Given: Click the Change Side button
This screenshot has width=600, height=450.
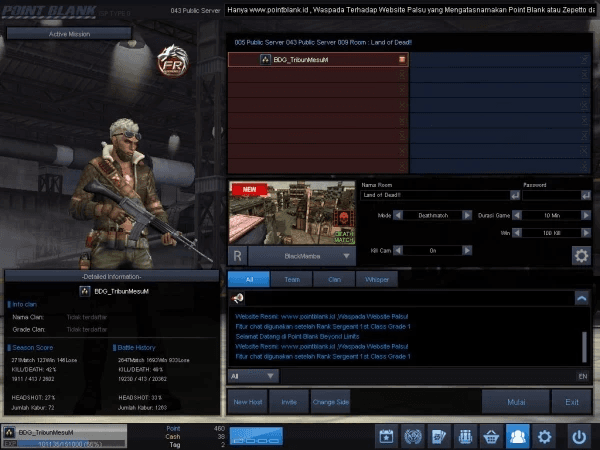Looking at the screenshot, I should 330,401.
